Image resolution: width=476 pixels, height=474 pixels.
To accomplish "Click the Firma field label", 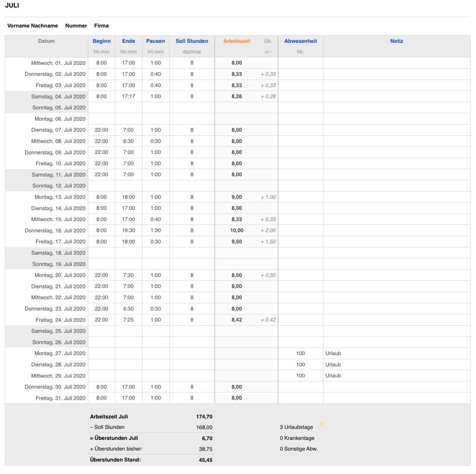I will click(x=101, y=26).
